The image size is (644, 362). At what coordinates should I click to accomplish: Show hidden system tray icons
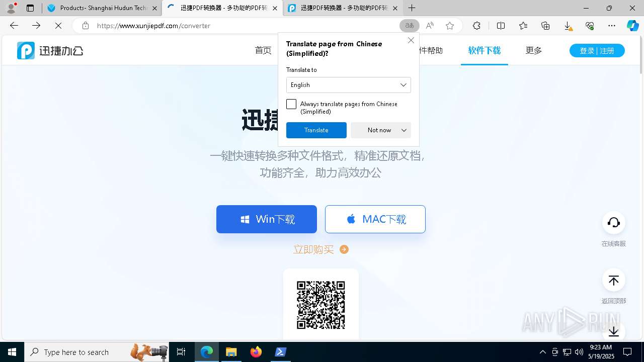542,352
